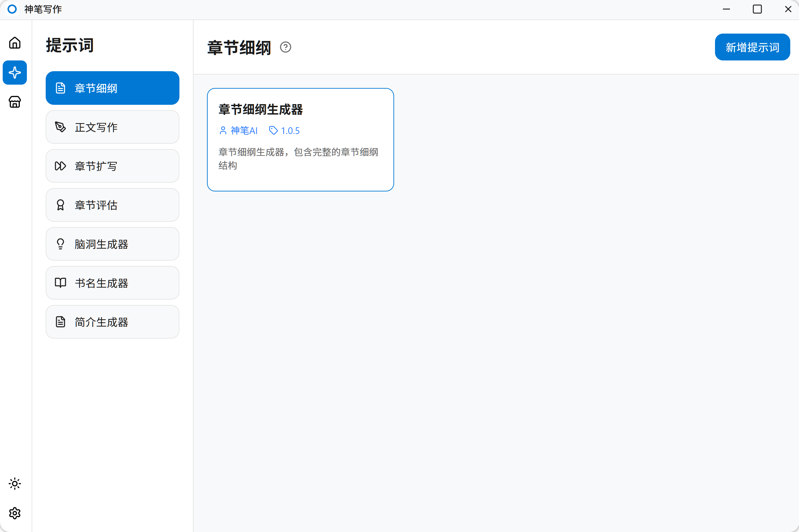Open the prompt store from the sidebar
Screen dimensions: 799x532
[14, 102]
